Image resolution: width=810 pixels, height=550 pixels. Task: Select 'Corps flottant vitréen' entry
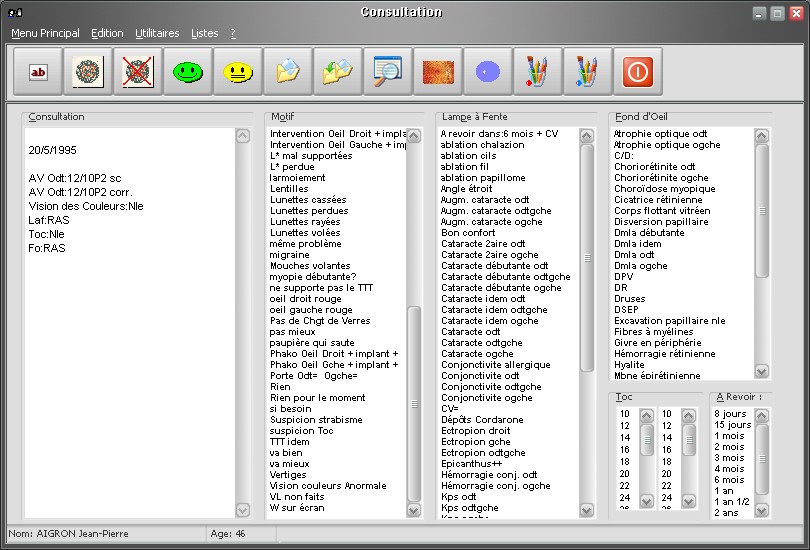pyautogui.click(x=662, y=211)
